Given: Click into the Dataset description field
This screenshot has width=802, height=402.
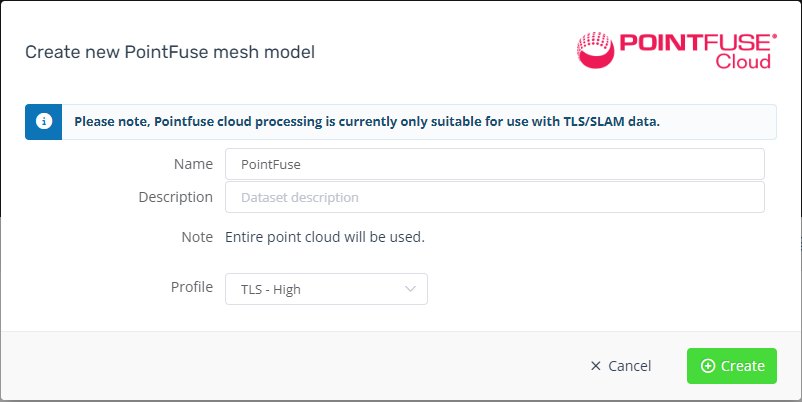Looking at the screenshot, I should [x=494, y=197].
